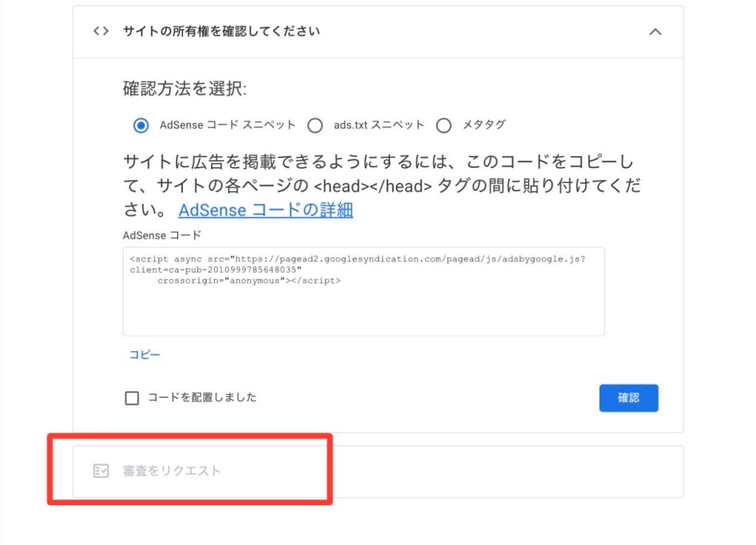This screenshot has height=545, width=756.
Task: Collapse the site ownership section with chevron
Action: [x=654, y=32]
